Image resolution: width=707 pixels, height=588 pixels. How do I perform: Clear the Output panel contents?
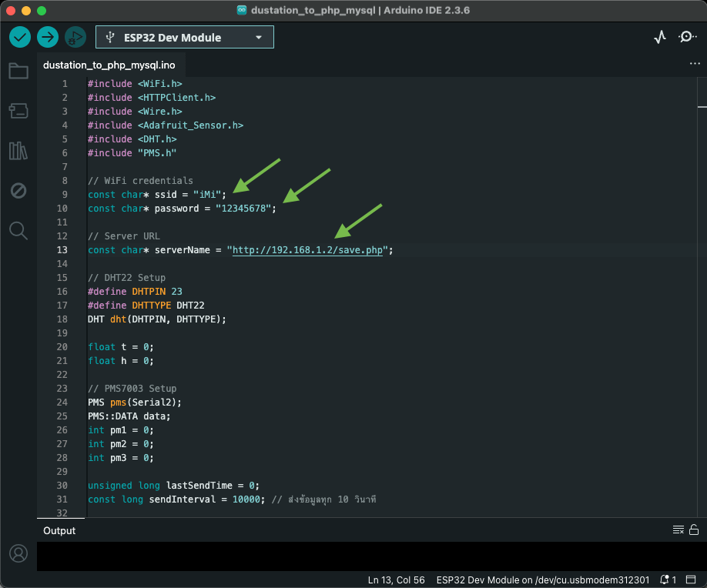click(678, 530)
